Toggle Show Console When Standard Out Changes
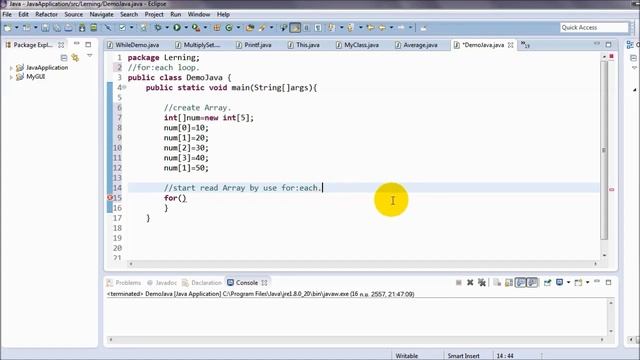 click(x=520, y=282)
